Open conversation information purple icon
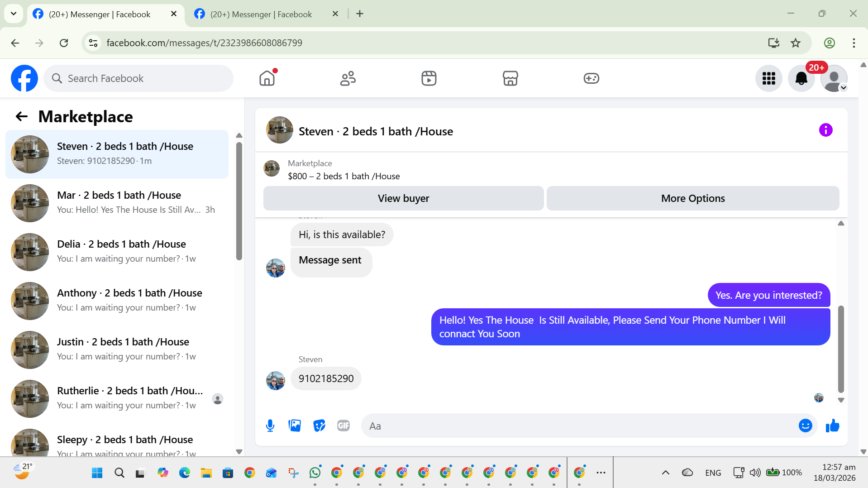Screen dimensions: 868x488 (825, 130)
